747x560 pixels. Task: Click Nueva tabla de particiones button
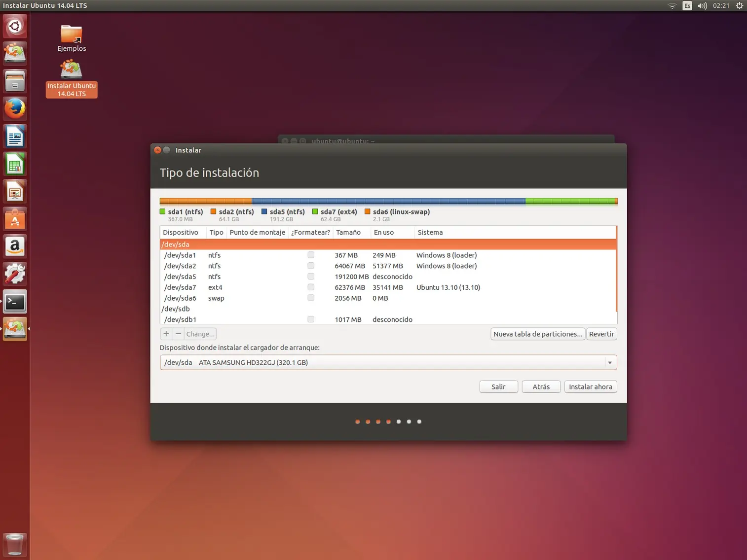(x=538, y=334)
